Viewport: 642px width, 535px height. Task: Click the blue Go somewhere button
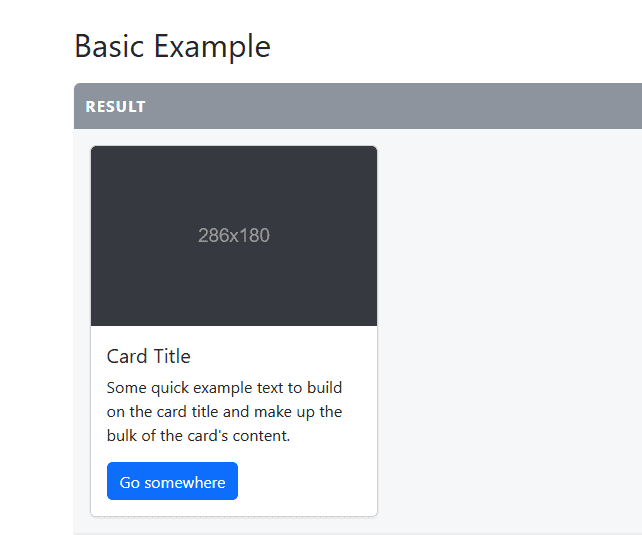pos(172,481)
